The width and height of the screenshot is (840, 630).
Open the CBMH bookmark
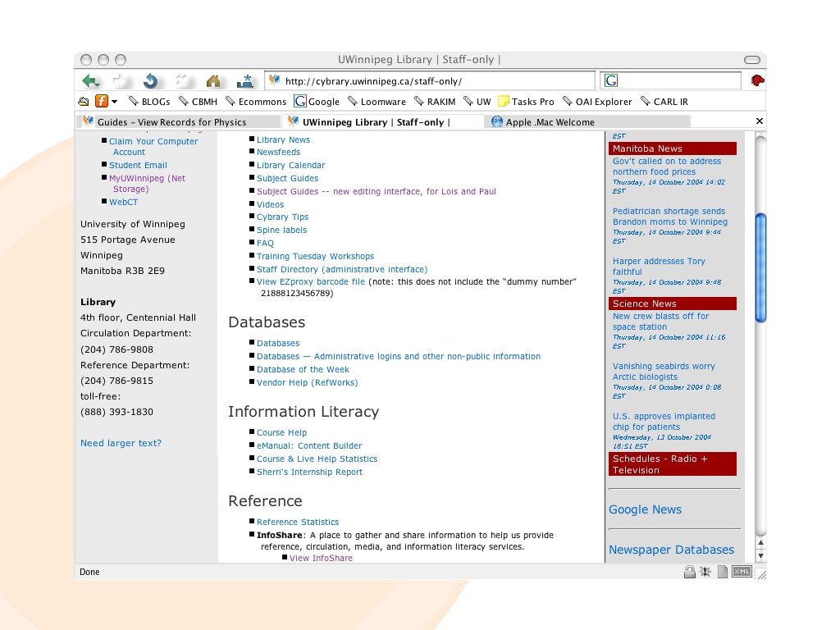pyautogui.click(x=198, y=101)
